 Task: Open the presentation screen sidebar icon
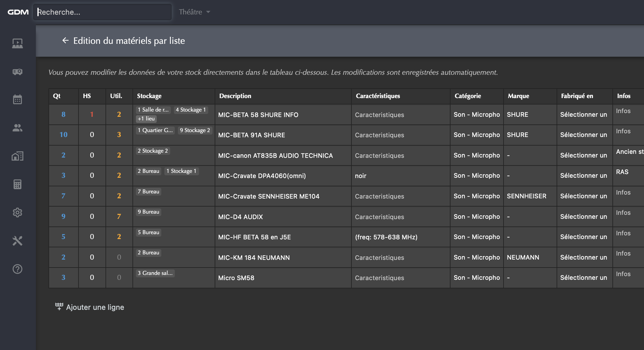tap(17, 43)
